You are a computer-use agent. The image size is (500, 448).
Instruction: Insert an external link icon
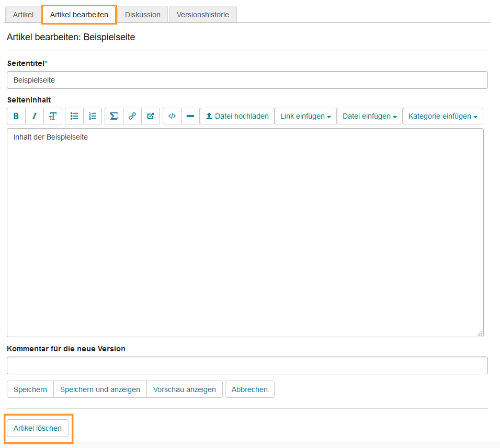pos(150,116)
